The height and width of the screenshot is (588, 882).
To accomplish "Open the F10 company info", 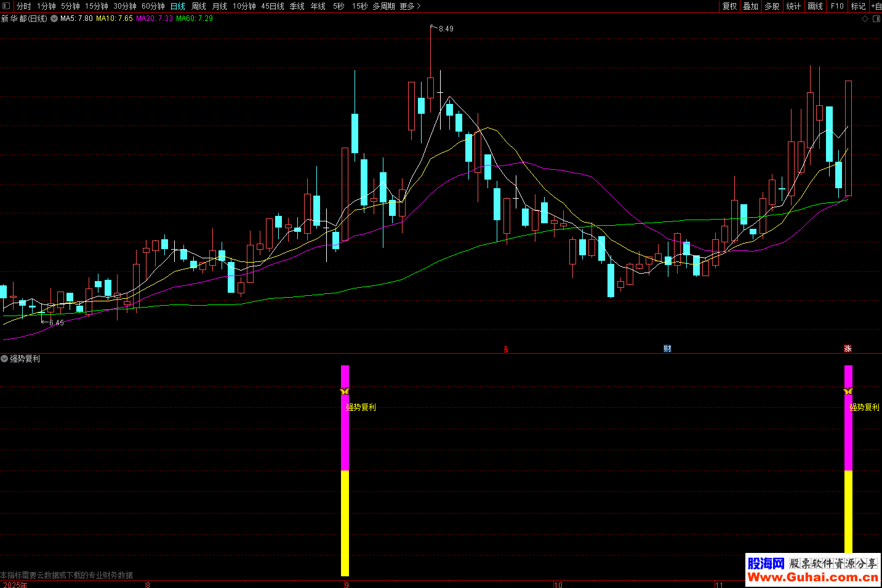I will pos(837,6).
